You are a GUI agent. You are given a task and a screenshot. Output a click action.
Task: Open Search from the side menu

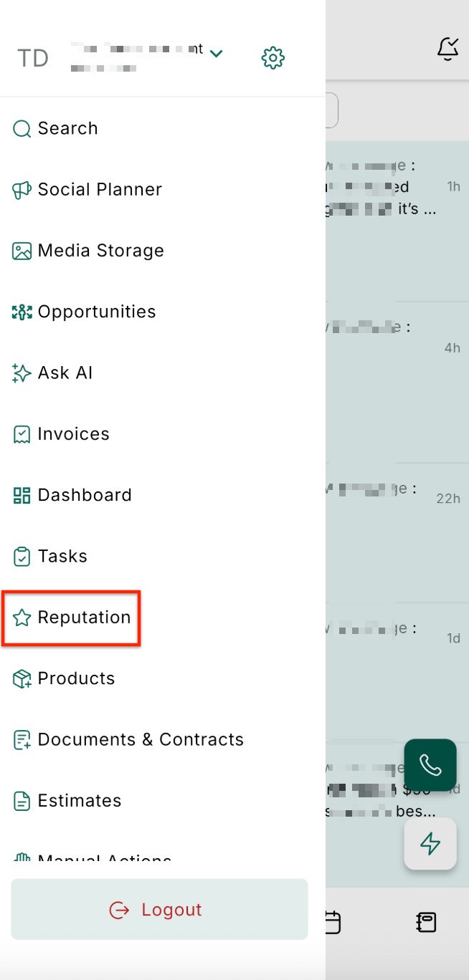[x=67, y=129]
